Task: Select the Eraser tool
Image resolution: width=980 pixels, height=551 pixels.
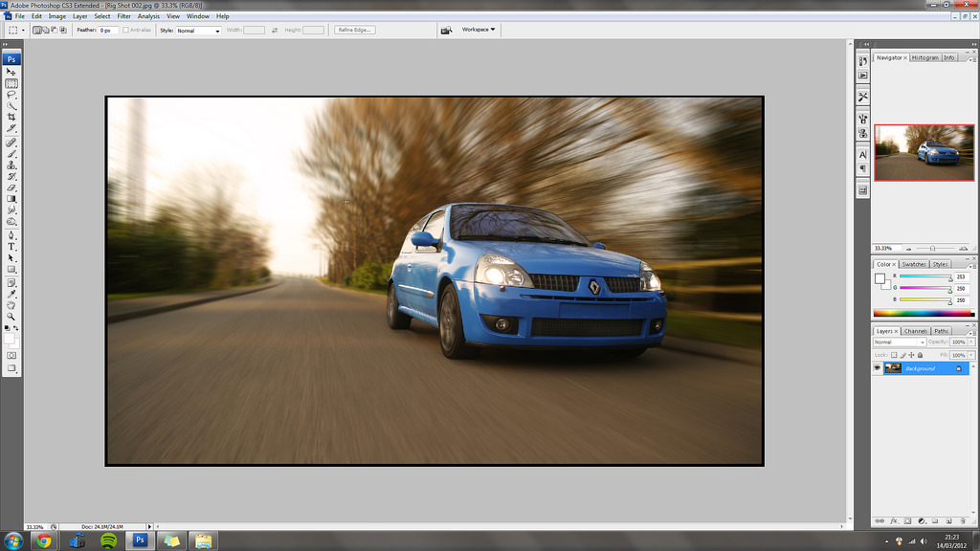Action: pyautogui.click(x=11, y=187)
